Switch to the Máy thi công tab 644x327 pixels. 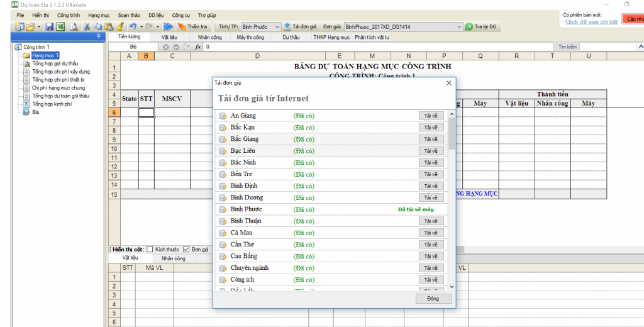point(250,38)
